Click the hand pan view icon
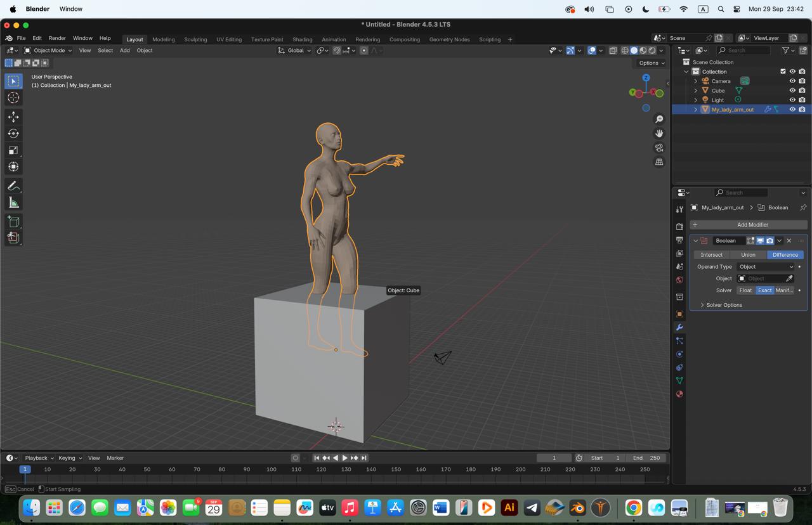The width and height of the screenshot is (812, 525). pos(659,133)
